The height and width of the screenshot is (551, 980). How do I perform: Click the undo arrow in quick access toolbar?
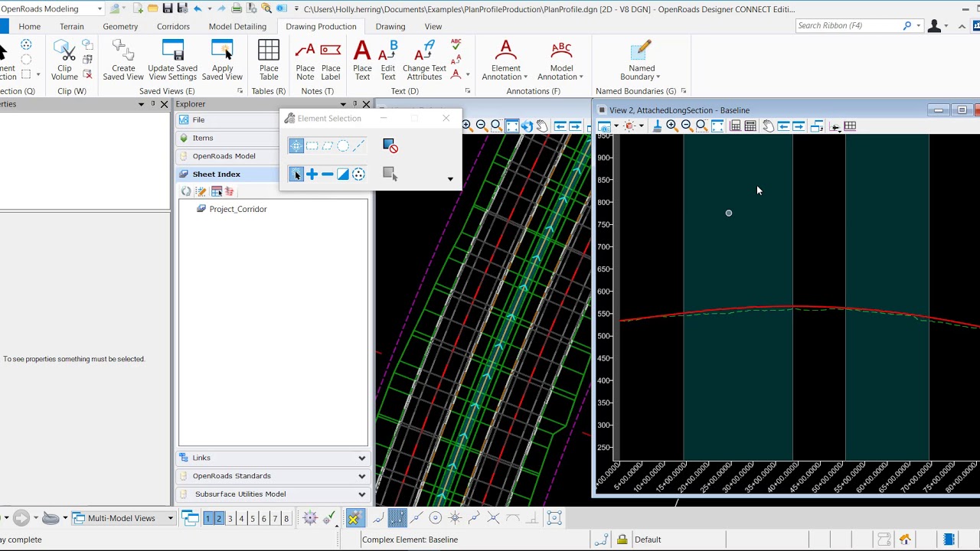coord(198,8)
